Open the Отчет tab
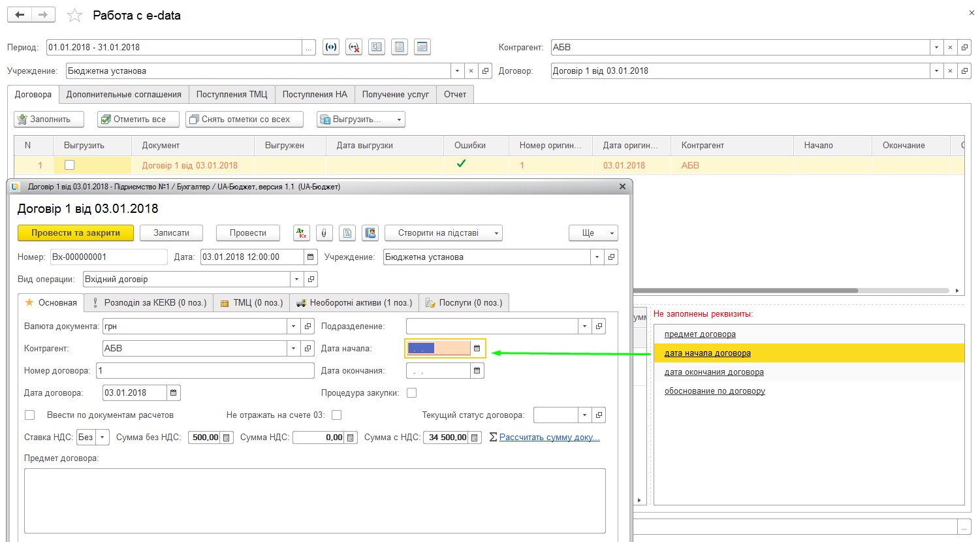Image resolution: width=980 pixels, height=542 pixels. coord(455,94)
